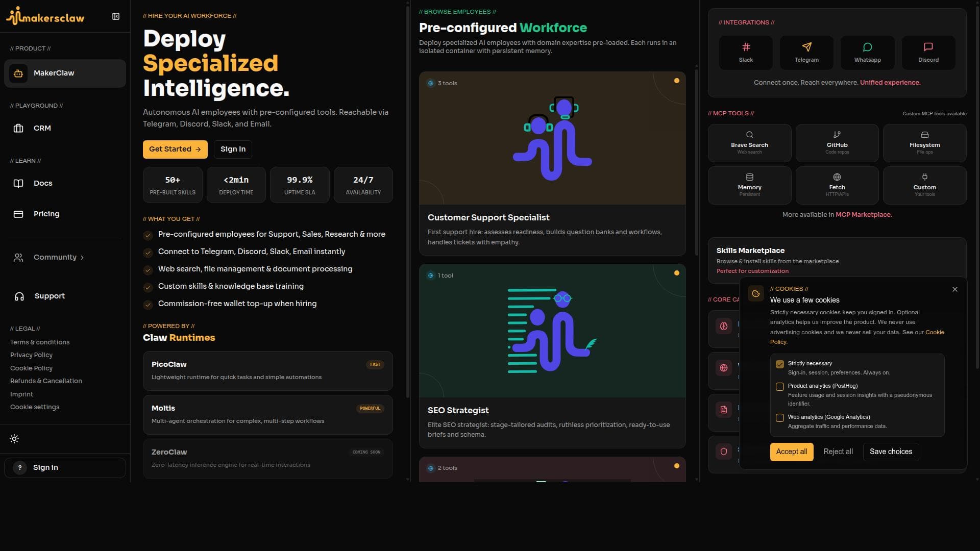
Task: Close the cookies dialog
Action: (x=955, y=289)
